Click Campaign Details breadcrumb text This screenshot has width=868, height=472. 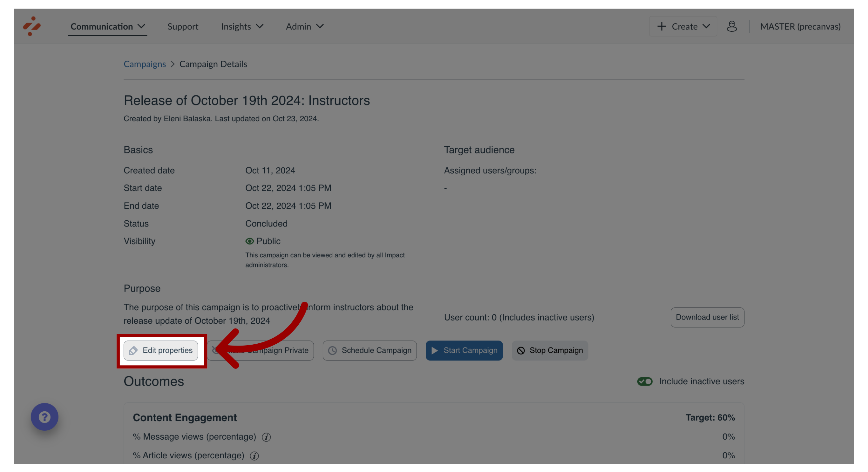[x=213, y=64]
